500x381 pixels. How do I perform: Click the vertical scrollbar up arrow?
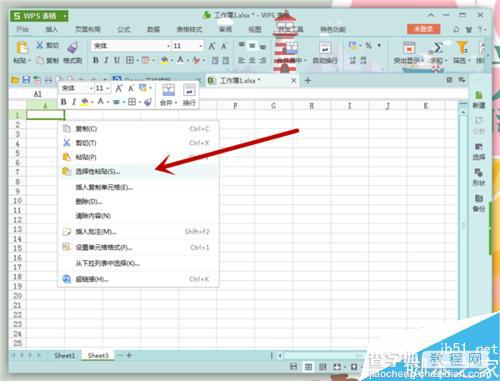click(x=463, y=113)
